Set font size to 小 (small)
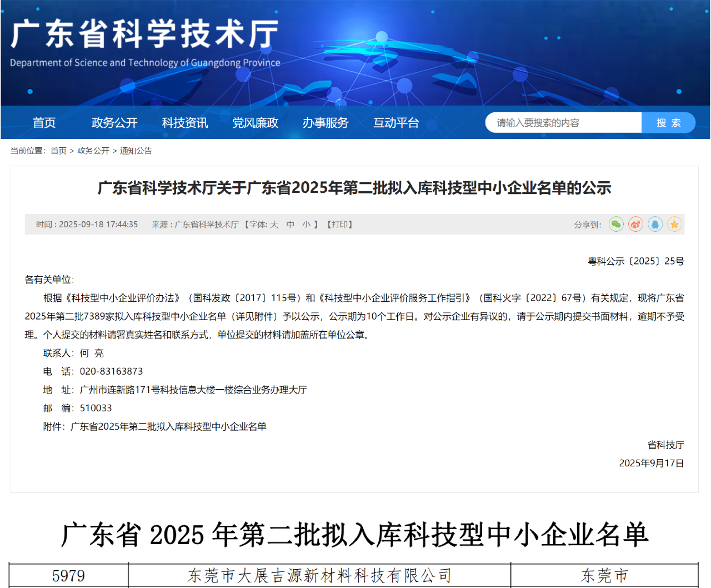This screenshot has width=711, height=588. [x=306, y=225]
